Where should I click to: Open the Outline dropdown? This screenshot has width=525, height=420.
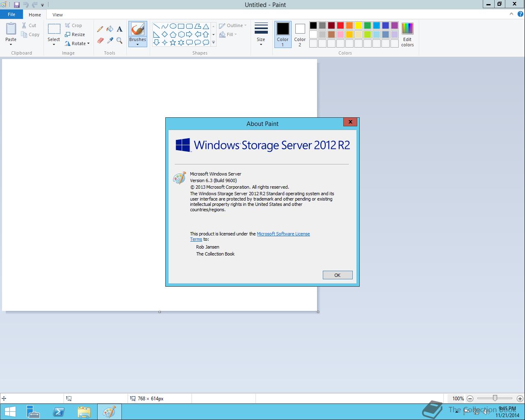pyautogui.click(x=233, y=25)
